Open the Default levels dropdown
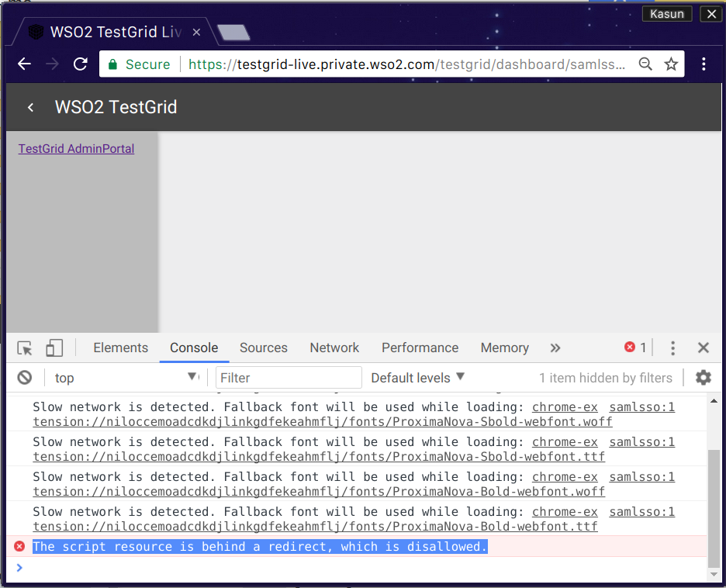Viewport: 726px width, 588px height. coord(417,378)
